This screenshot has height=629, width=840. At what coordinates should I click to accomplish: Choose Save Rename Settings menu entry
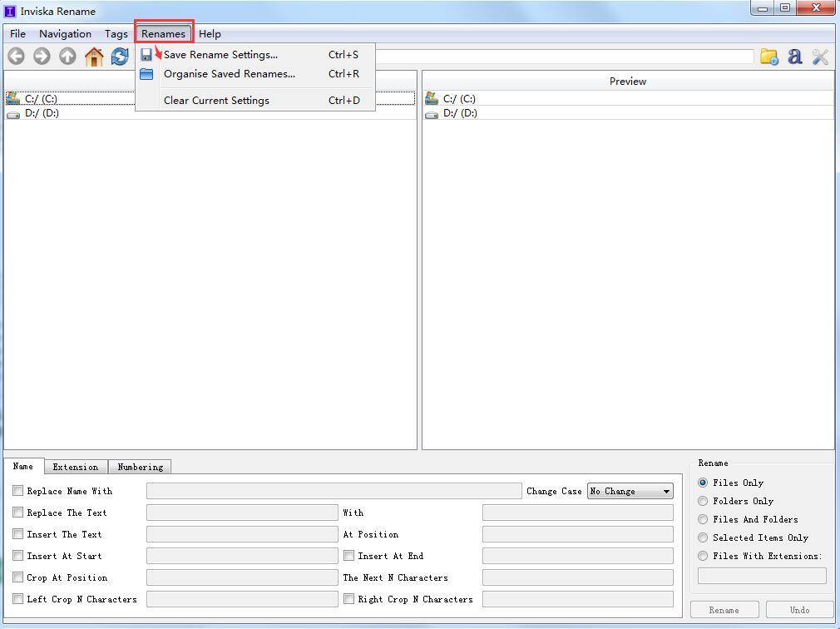pyautogui.click(x=255, y=55)
